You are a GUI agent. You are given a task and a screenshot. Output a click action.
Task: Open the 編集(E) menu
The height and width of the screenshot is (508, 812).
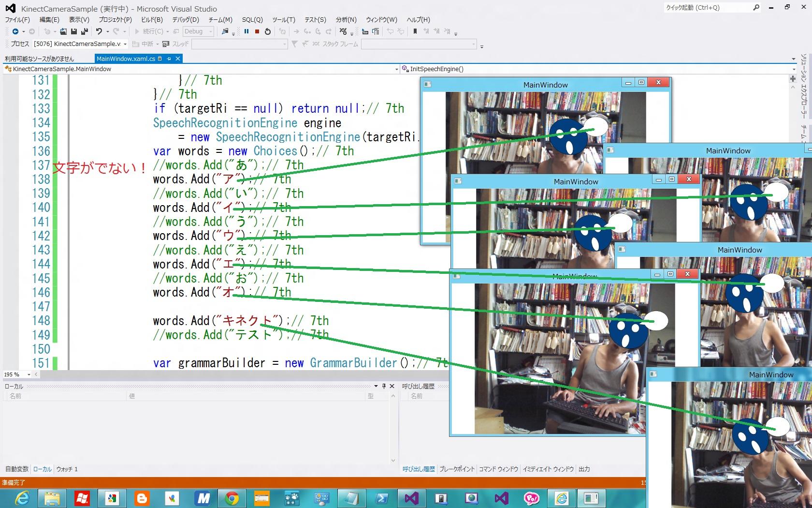49,19
